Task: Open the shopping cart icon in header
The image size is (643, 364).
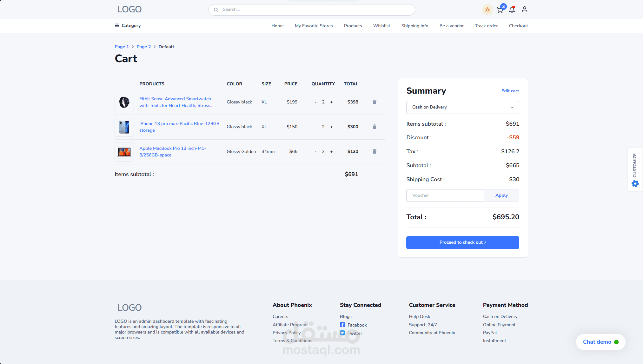Action: coord(500,10)
